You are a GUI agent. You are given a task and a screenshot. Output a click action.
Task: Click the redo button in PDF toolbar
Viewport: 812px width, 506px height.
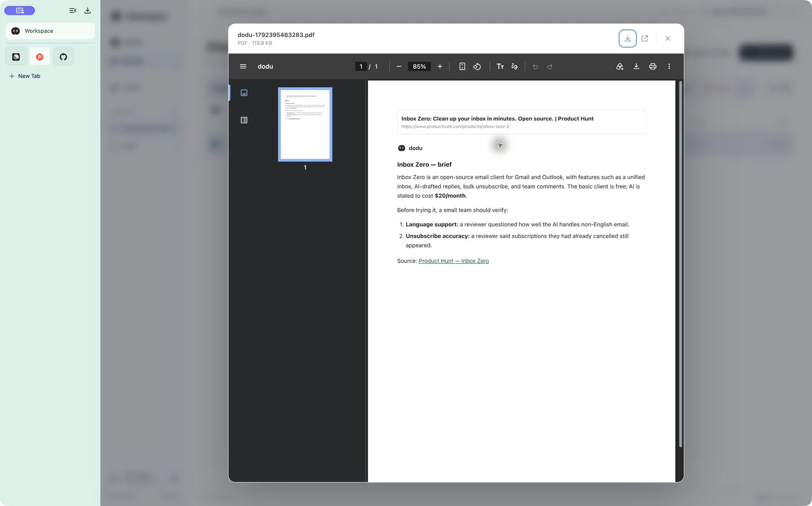coord(550,66)
